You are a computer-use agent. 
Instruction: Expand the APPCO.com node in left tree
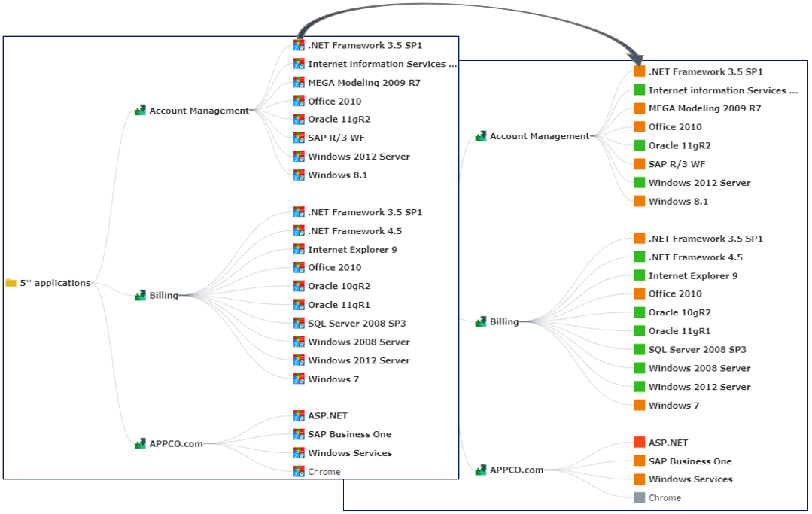175,443
